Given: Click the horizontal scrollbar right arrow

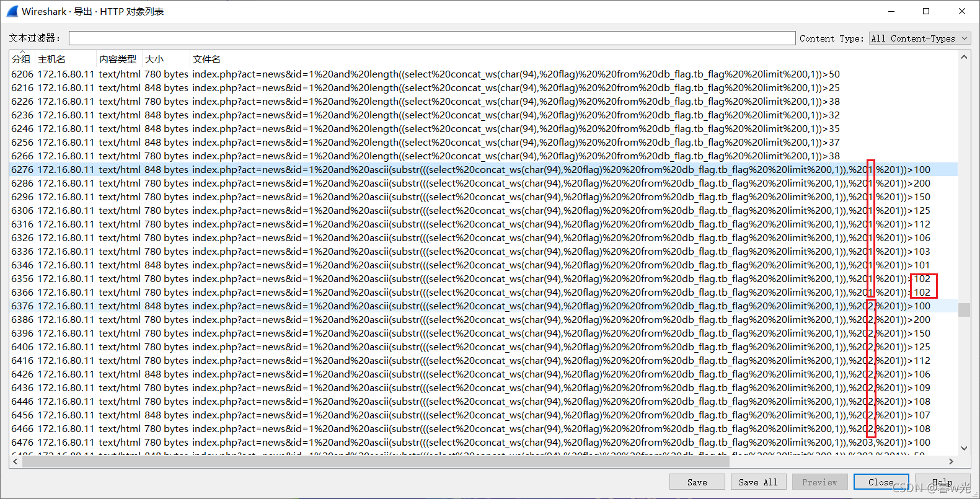Looking at the screenshot, I should click(951, 461).
